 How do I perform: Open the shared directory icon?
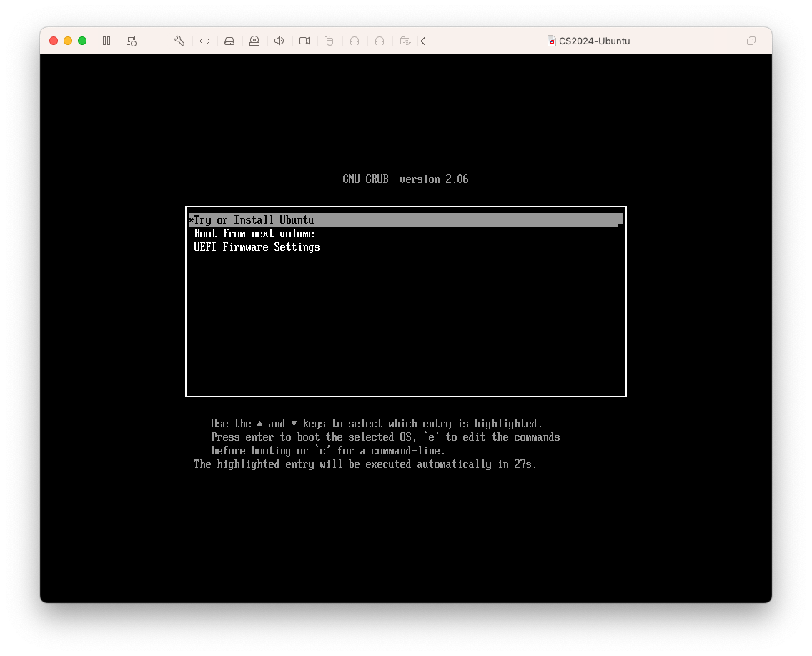[x=405, y=41]
